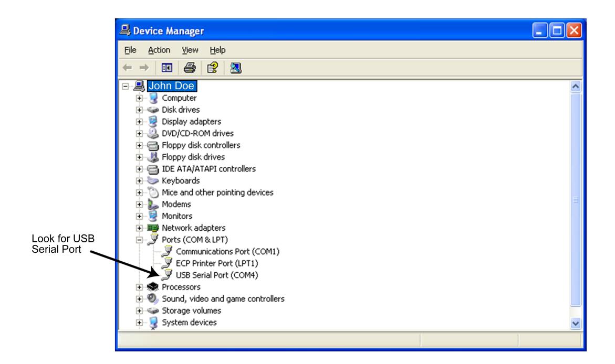Open the Help menu
The height and width of the screenshot is (364, 615).
point(217,50)
